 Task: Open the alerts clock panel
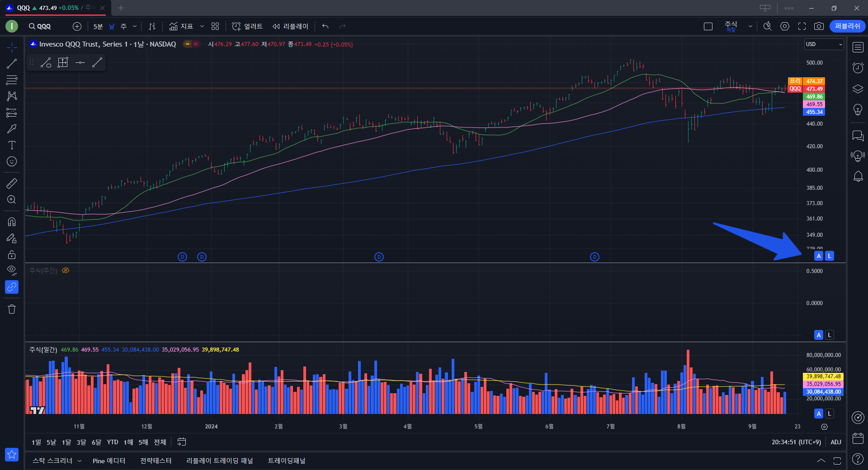858,68
